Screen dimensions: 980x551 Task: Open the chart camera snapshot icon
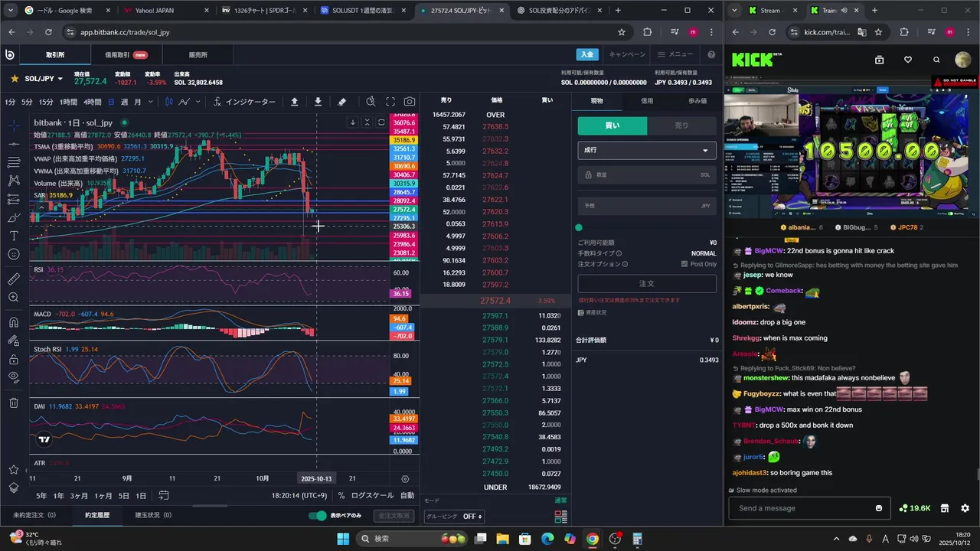(410, 102)
